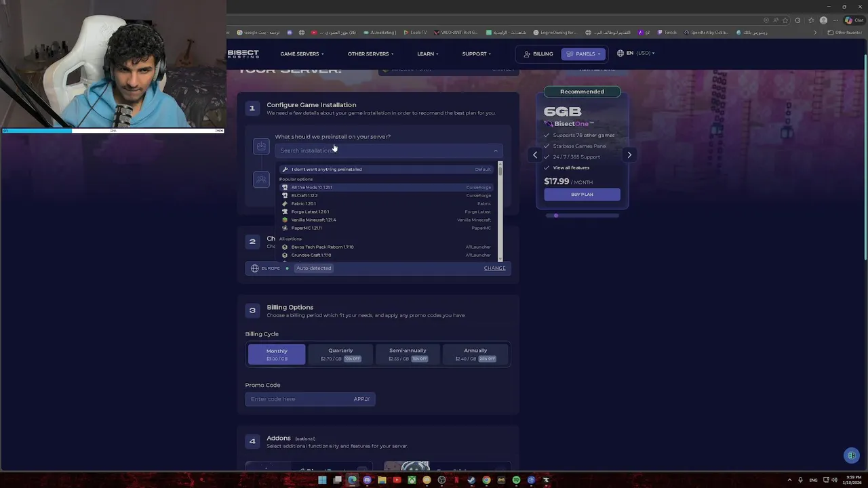Image resolution: width=868 pixels, height=488 pixels.
Task: Expand the Other Servers menu
Action: click(x=370, y=54)
